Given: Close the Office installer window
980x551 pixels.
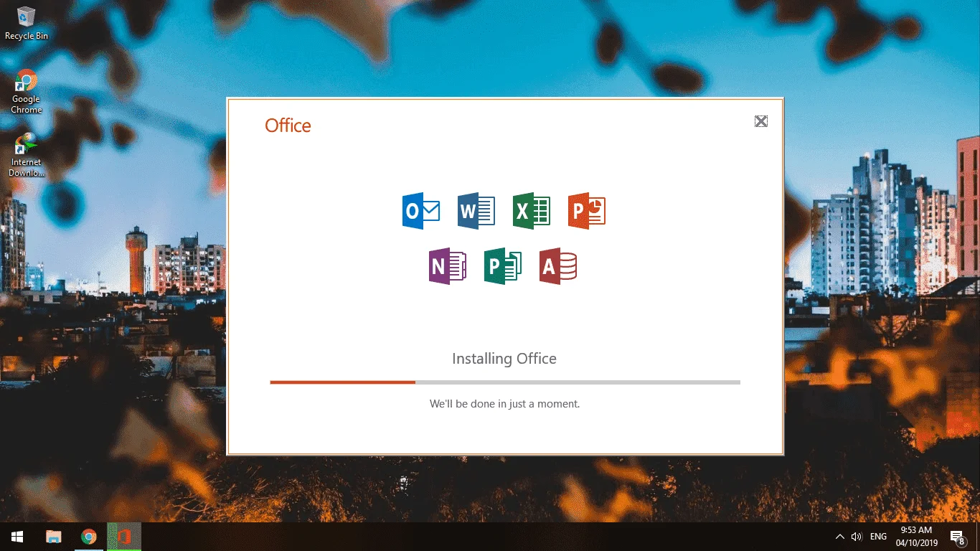Looking at the screenshot, I should tap(761, 121).
